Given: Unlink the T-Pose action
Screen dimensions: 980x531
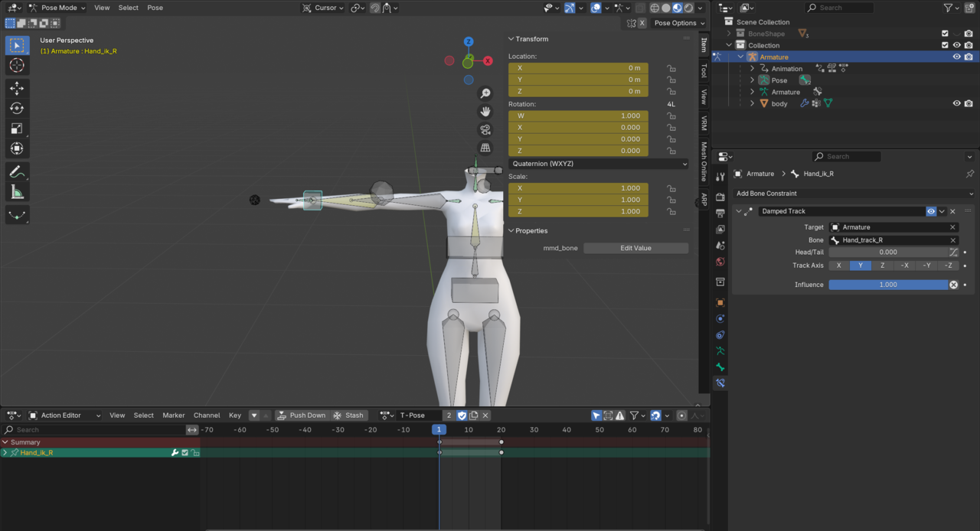Looking at the screenshot, I should click(x=485, y=415).
